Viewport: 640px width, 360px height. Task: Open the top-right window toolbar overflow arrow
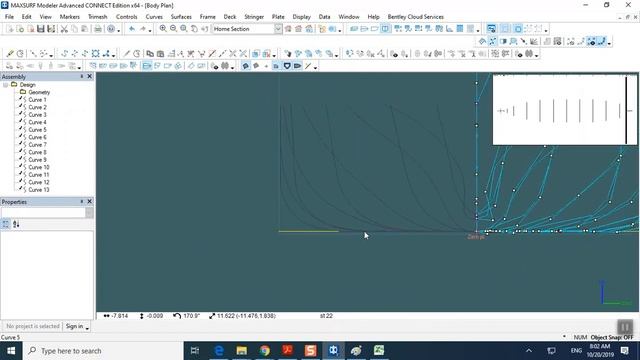546,30
